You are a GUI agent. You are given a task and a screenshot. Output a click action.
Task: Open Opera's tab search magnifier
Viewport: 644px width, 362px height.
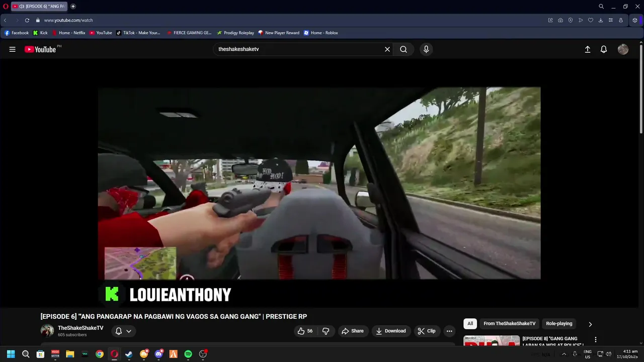click(x=601, y=7)
